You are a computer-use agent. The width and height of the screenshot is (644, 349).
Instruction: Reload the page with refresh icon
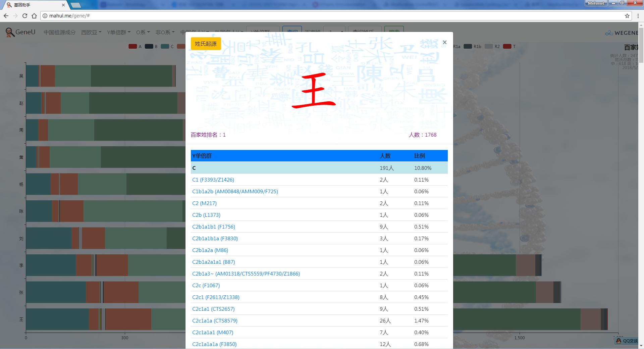(x=24, y=16)
